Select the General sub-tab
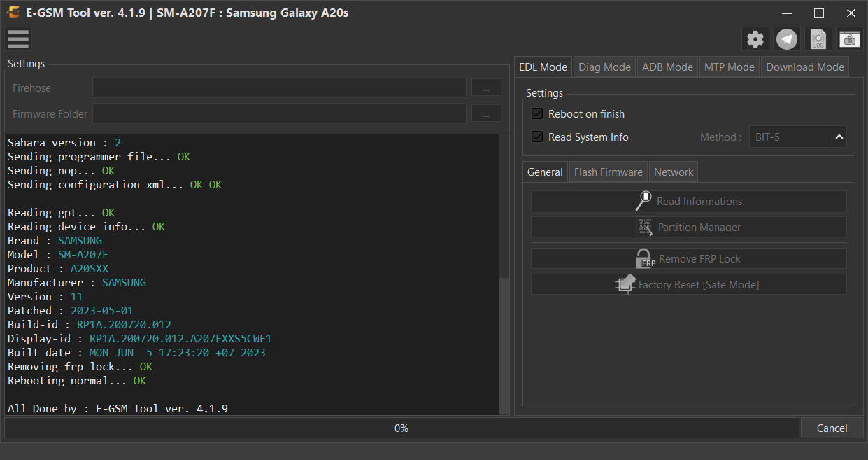The image size is (868, 460). click(x=545, y=172)
